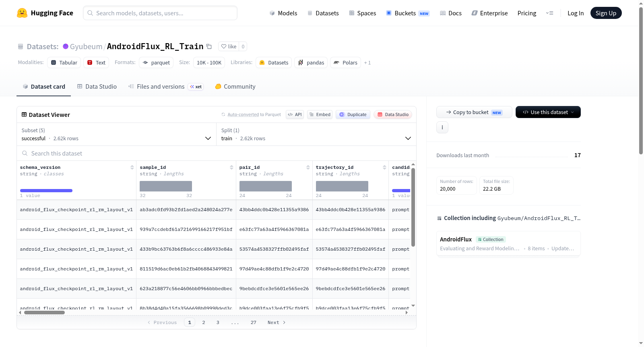Click the table horizontal scrollbar thumb
The height and width of the screenshot is (347, 644).
[x=44, y=312]
